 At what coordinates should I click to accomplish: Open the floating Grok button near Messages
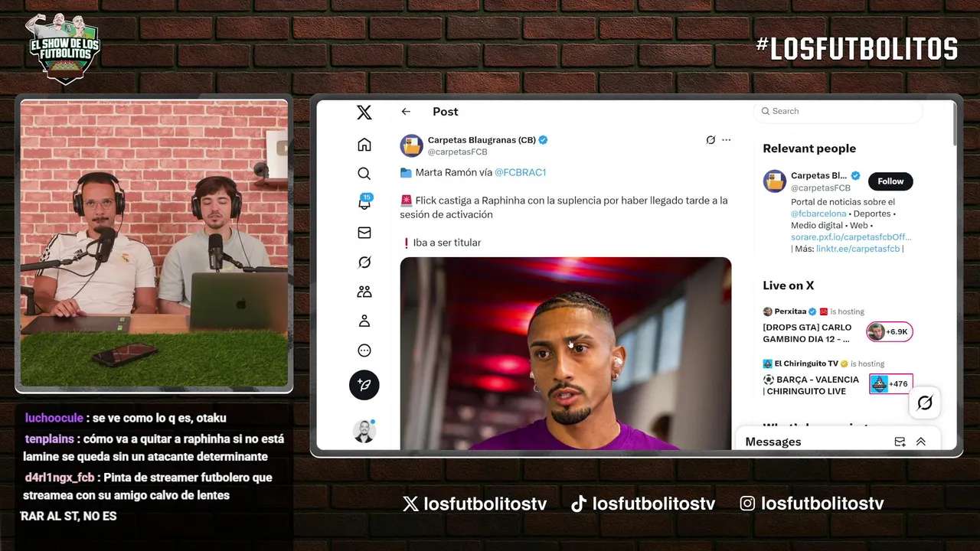925,403
